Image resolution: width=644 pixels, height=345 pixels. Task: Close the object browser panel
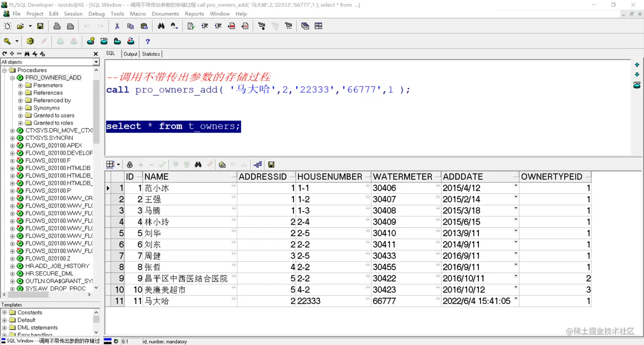click(x=96, y=54)
